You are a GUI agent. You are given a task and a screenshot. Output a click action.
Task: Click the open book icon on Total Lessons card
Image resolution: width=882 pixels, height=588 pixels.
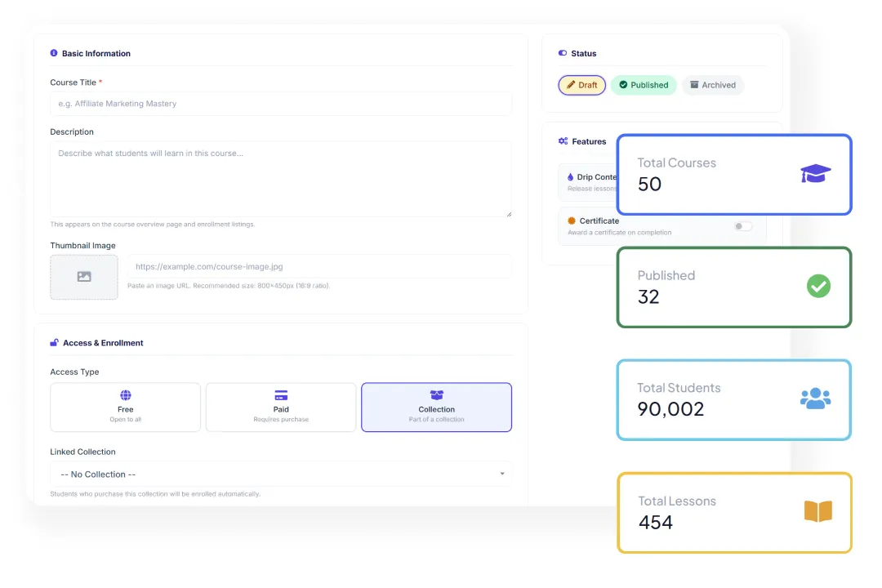pyautogui.click(x=818, y=512)
